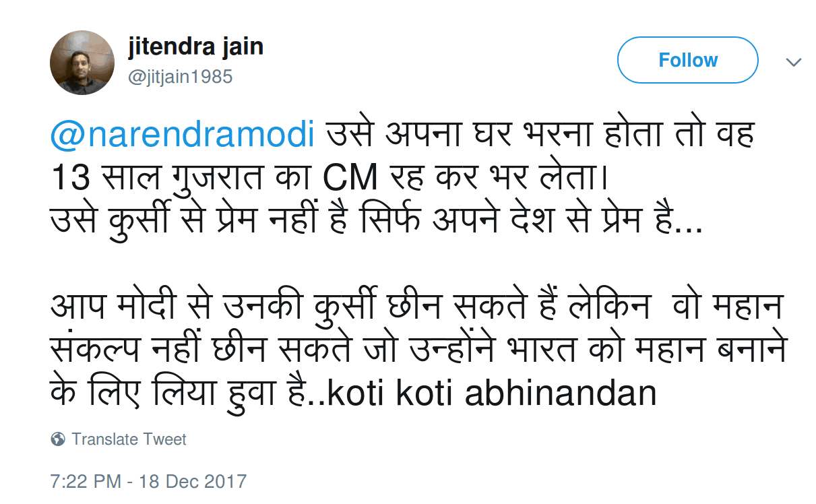Click the Translate Tweet link

click(x=129, y=440)
